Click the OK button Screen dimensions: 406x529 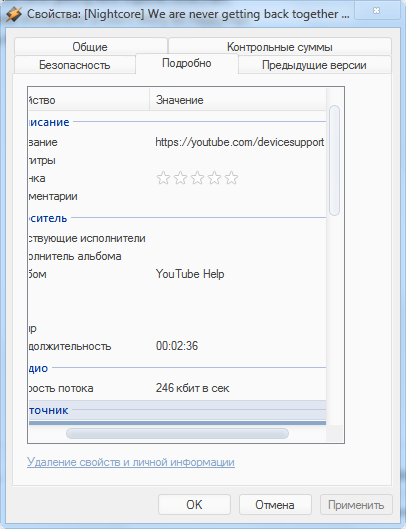point(194,505)
